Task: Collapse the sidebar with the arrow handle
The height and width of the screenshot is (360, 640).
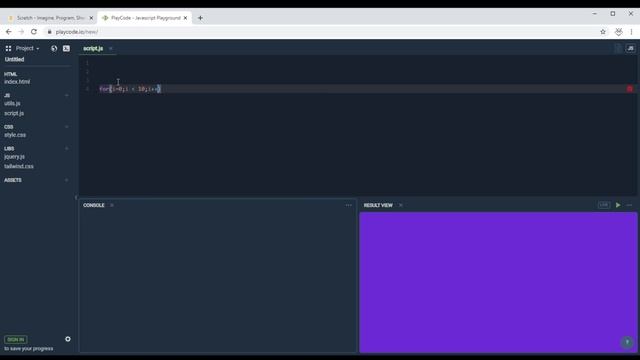Action: (76, 198)
